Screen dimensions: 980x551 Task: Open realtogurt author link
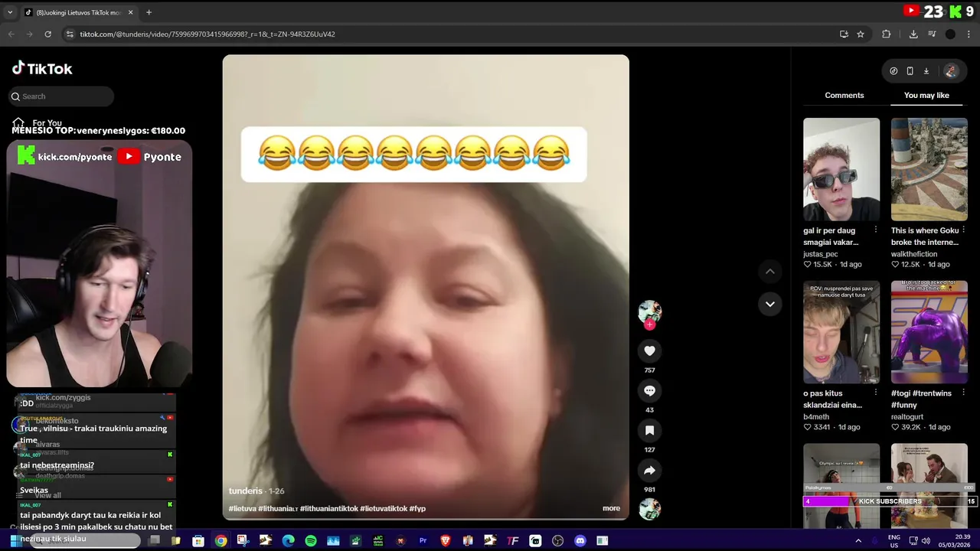pyautogui.click(x=907, y=417)
